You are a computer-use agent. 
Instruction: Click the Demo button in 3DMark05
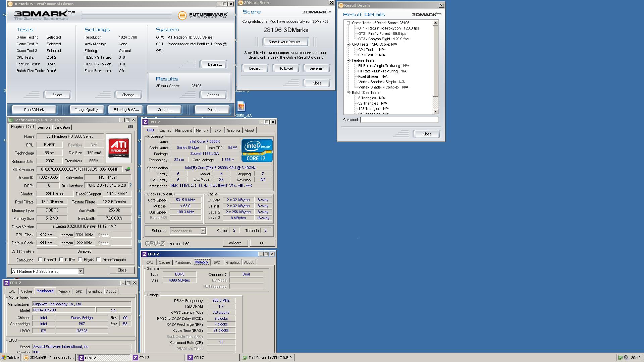pyautogui.click(x=213, y=110)
